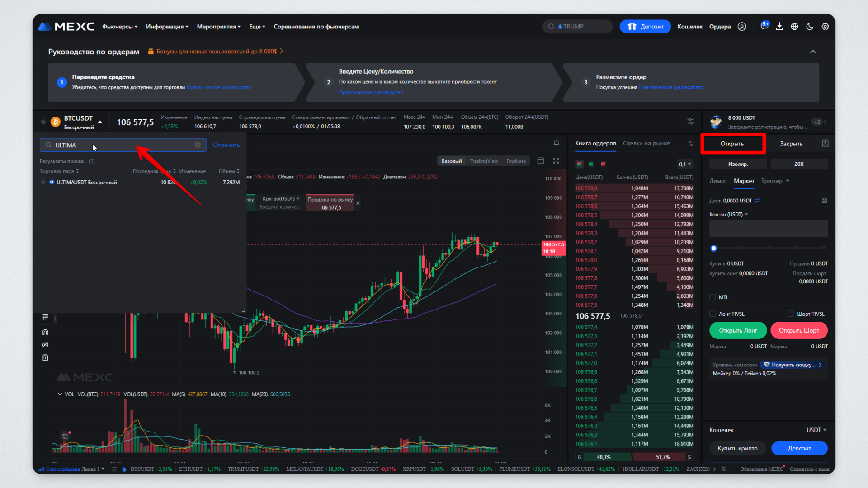The height and width of the screenshot is (488, 868).
Task: Click the user profile icon
Action: click(742, 27)
